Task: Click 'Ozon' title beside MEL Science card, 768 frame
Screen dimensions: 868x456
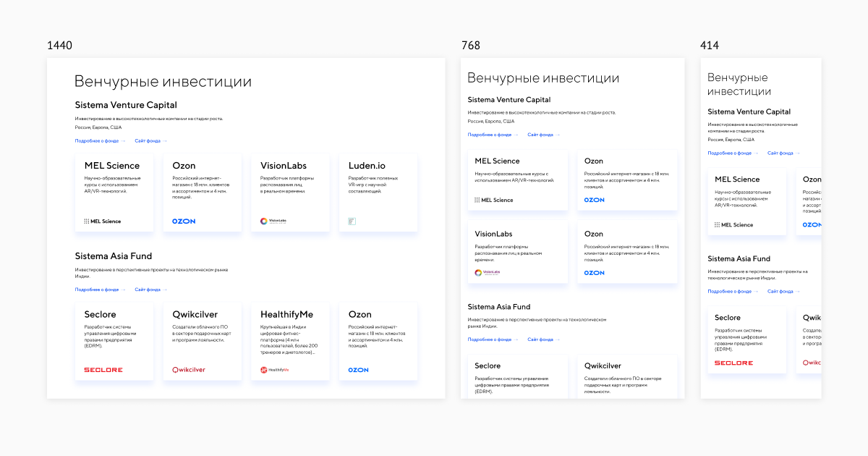Action: [x=594, y=161]
